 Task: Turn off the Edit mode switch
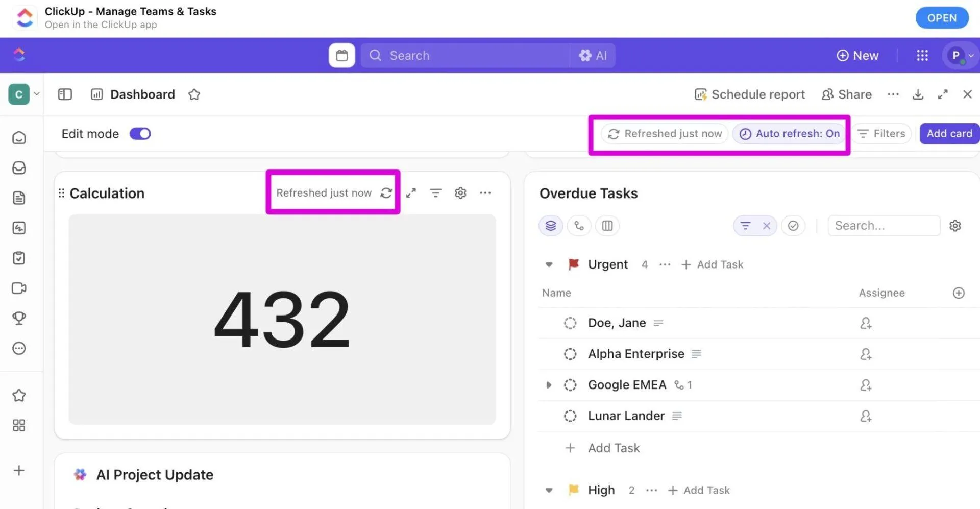tap(140, 134)
